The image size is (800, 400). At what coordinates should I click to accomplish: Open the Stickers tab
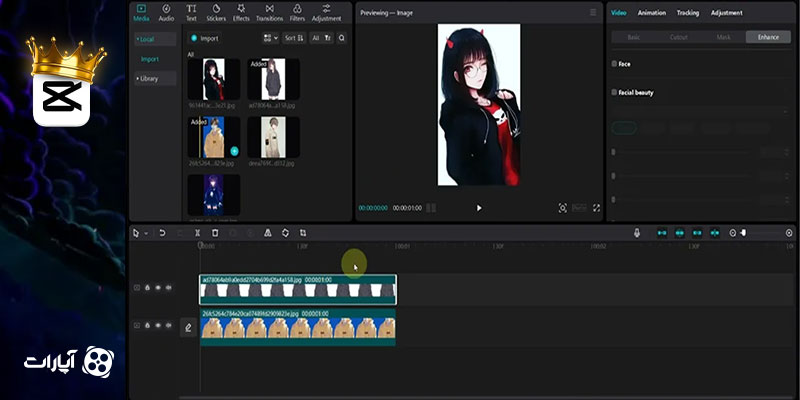pyautogui.click(x=216, y=13)
